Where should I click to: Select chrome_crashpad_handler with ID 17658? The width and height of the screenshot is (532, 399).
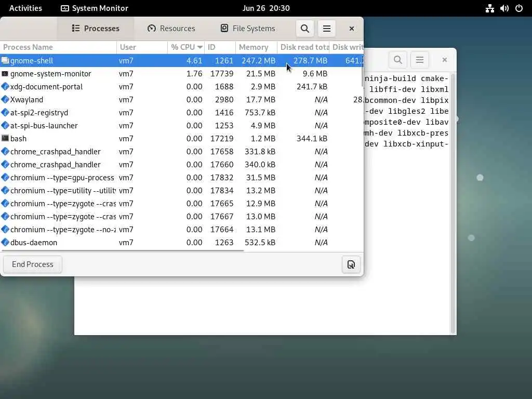(181, 152)
